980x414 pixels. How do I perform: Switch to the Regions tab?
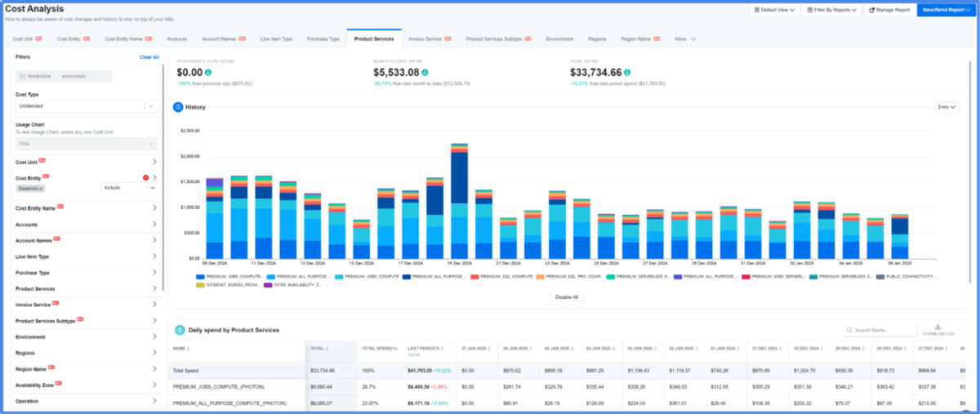(x=597, y=38)
